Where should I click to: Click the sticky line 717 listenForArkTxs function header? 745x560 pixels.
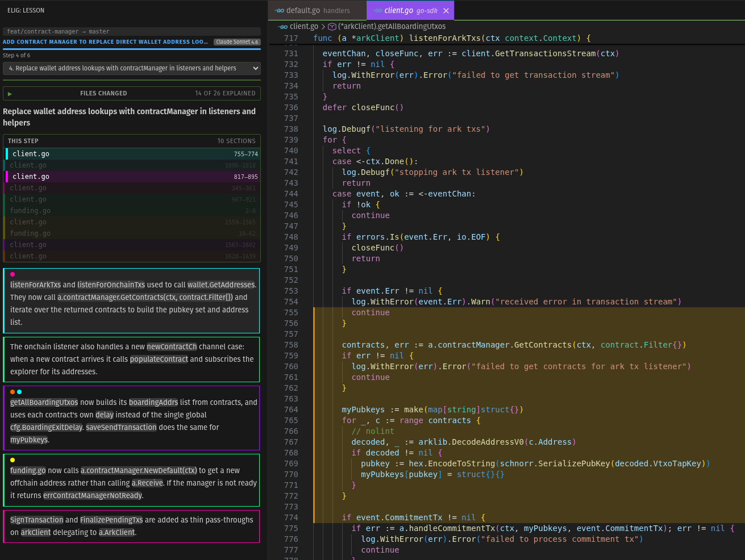click(452, 38)
